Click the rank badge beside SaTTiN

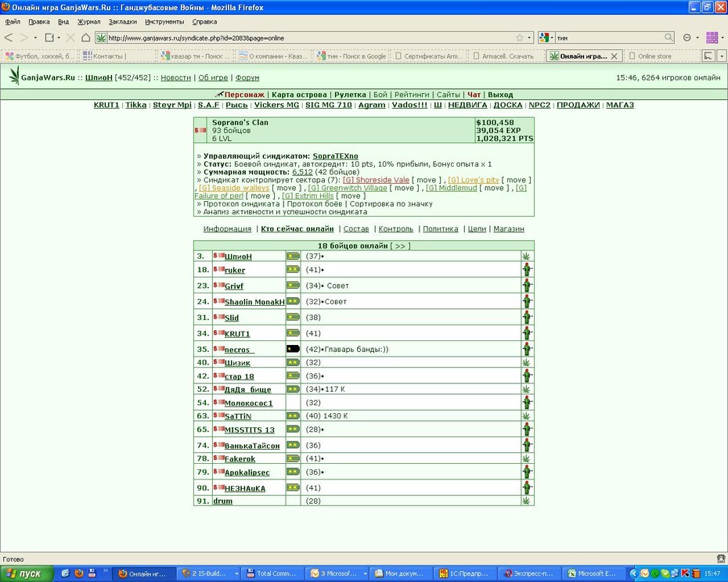pos(293,416)
